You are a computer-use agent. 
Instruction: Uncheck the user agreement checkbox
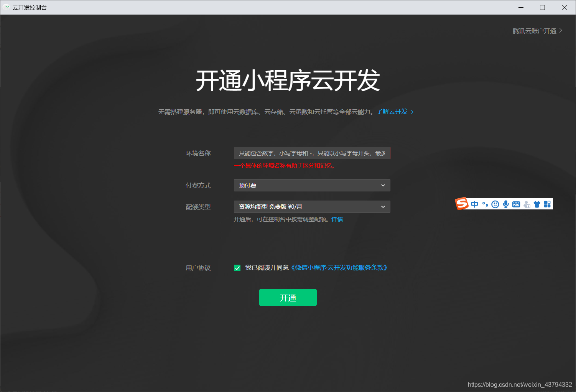pos(237,268)
